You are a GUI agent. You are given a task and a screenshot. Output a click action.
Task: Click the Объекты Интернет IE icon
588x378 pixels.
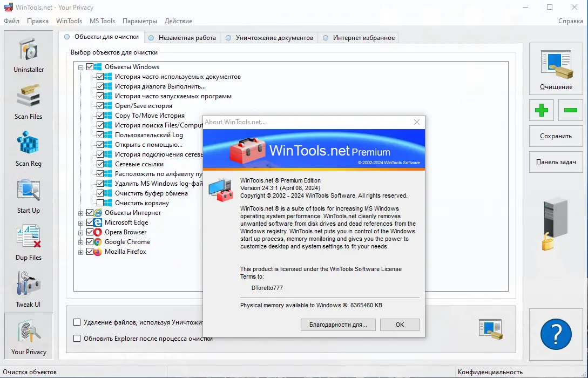[98, 213]
